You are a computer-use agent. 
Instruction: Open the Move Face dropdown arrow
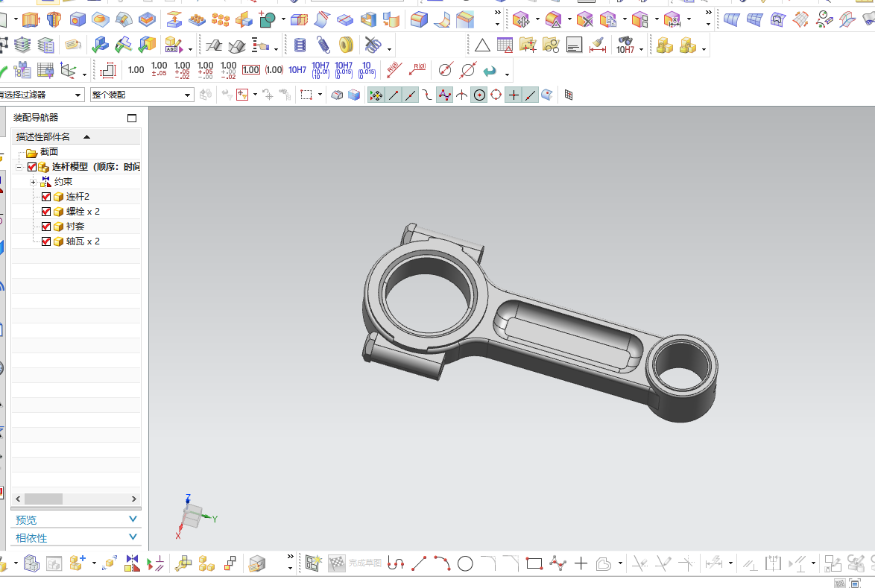tap(537, 20)
